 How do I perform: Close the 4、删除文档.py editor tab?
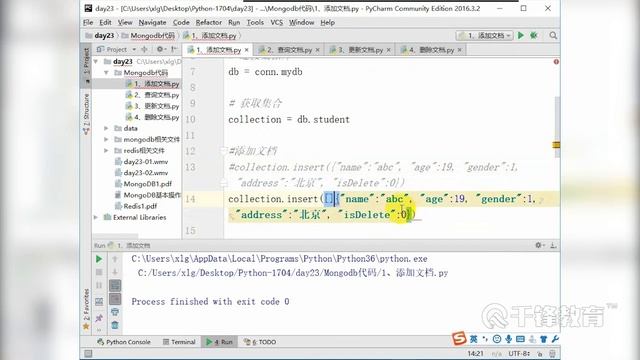click(x=460, y=50)
